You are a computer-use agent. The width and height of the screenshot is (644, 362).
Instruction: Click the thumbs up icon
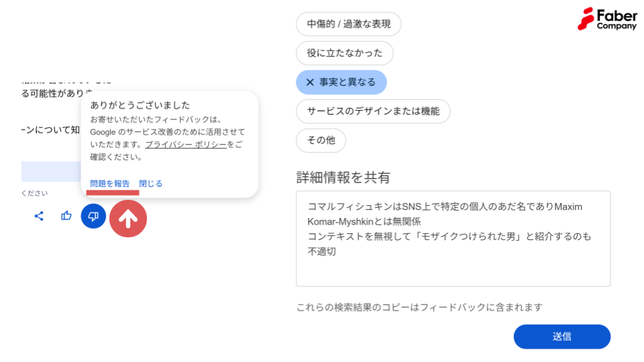66,215
